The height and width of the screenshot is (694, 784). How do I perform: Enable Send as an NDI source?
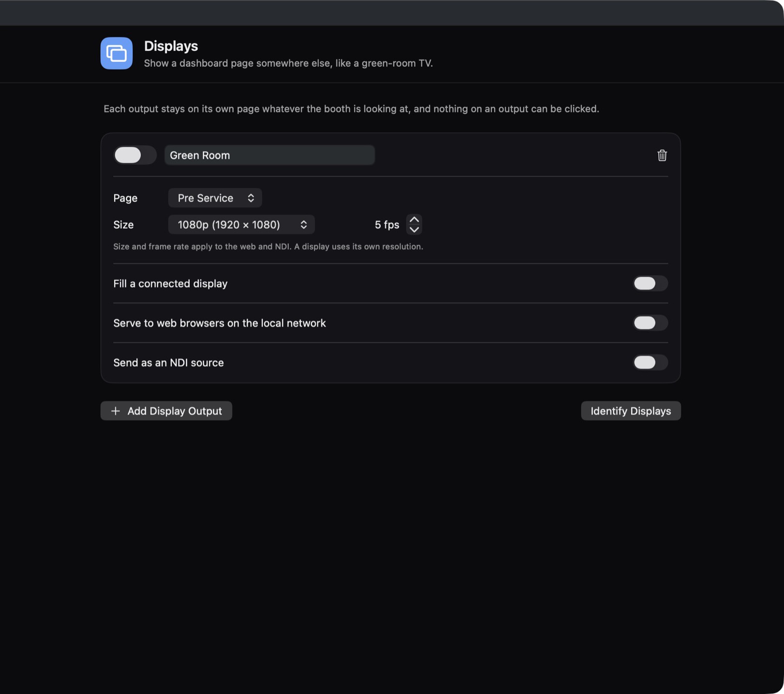(x=650, y=362)
